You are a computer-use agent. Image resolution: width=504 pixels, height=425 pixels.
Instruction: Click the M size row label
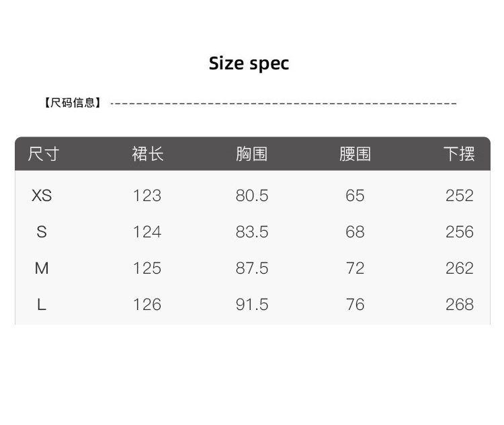42,268
